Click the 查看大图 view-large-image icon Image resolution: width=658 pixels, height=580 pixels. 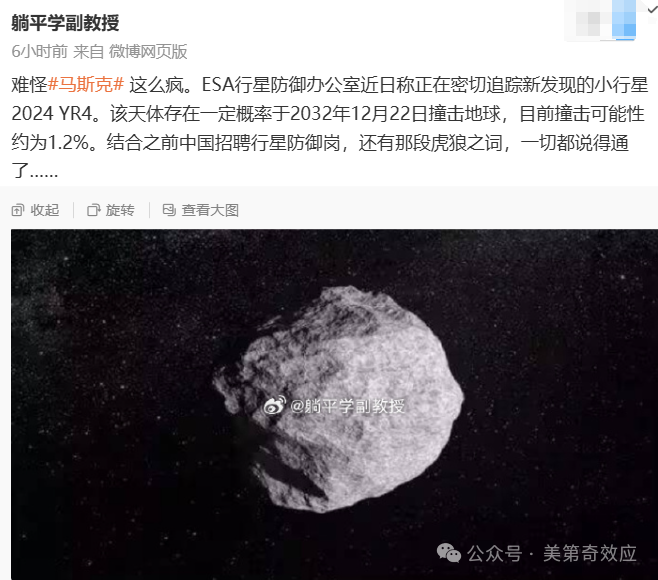pyautogui.click(x=169, y=210)
